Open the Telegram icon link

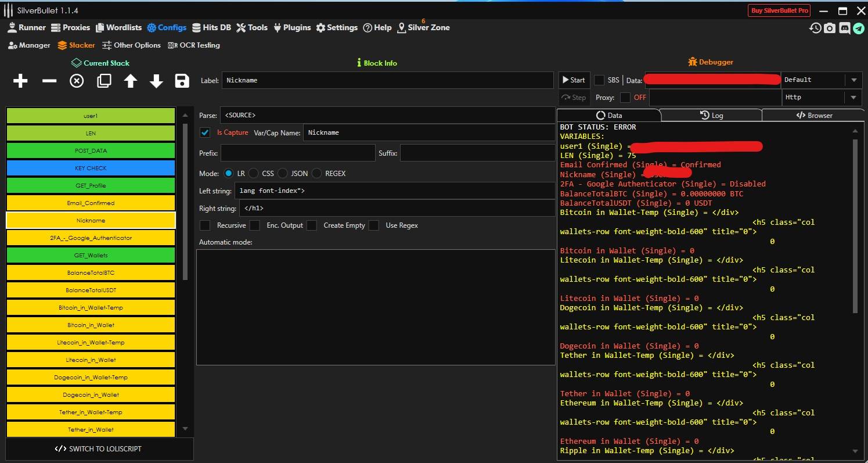[x=858, y=28]
